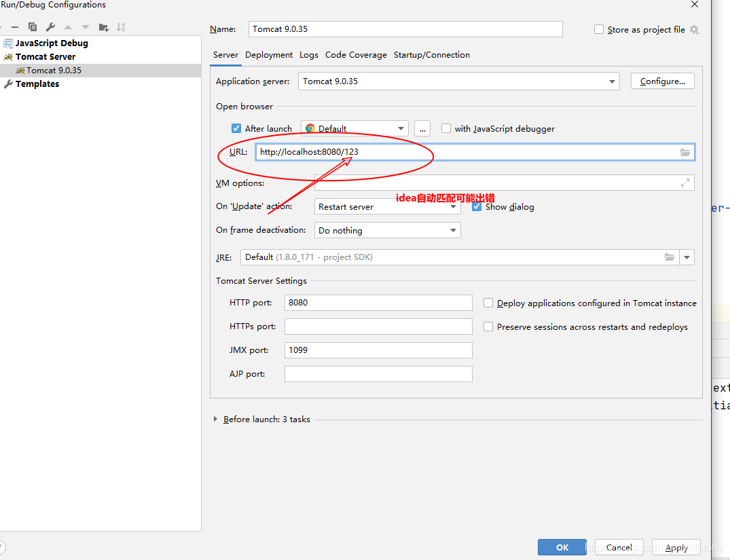This screenshot has height=560, width=730.
Task: Expand Before launch: 3 tasks section
Action: pos(215,419)
